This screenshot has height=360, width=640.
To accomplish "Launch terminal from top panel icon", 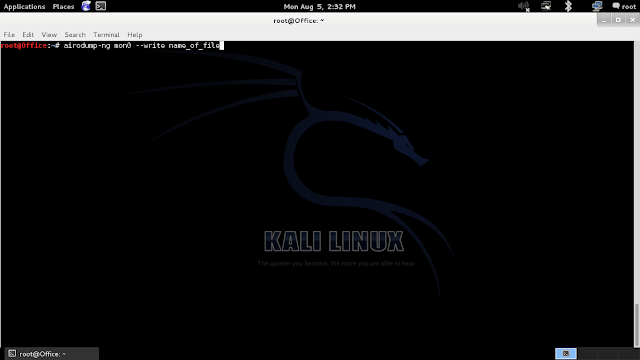I will tap(100, 6).
